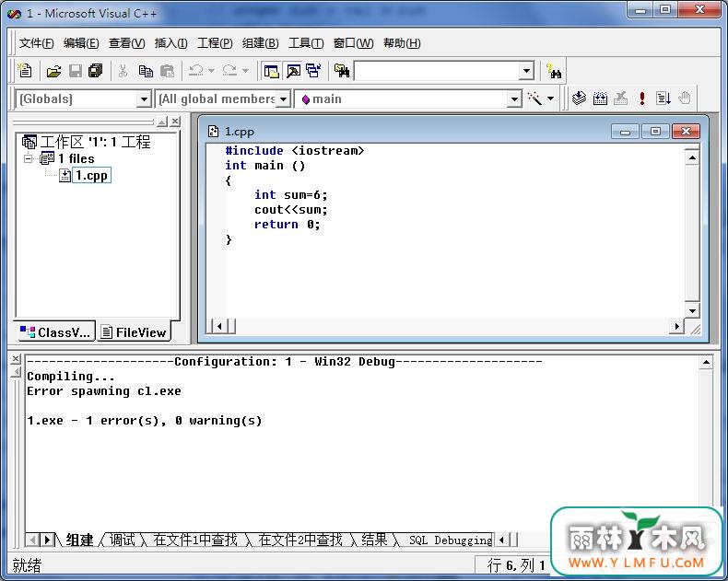The width and height of the screenshot is (728, 581).
Task: Select the 工作区 '1': 1 工程 tree root
Action: [x=87, y=142]
